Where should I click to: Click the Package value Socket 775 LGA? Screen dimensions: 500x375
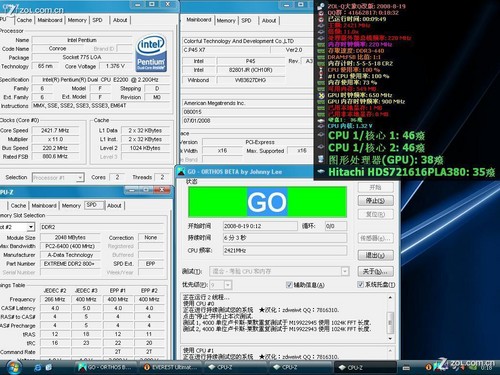tap(82, 57)
